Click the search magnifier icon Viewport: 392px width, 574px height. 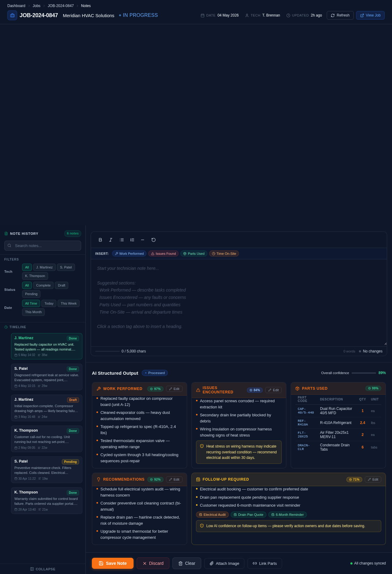click(x=9, y=246)
